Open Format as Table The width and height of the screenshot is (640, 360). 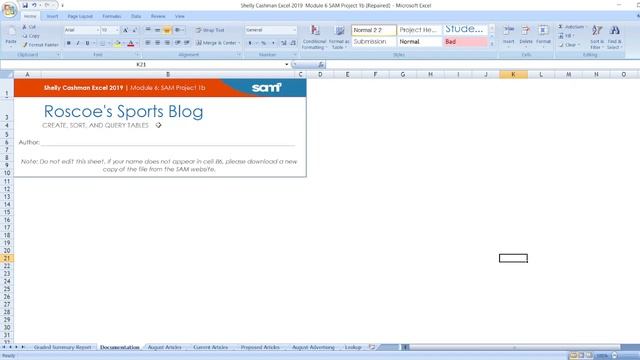(339, 37)
